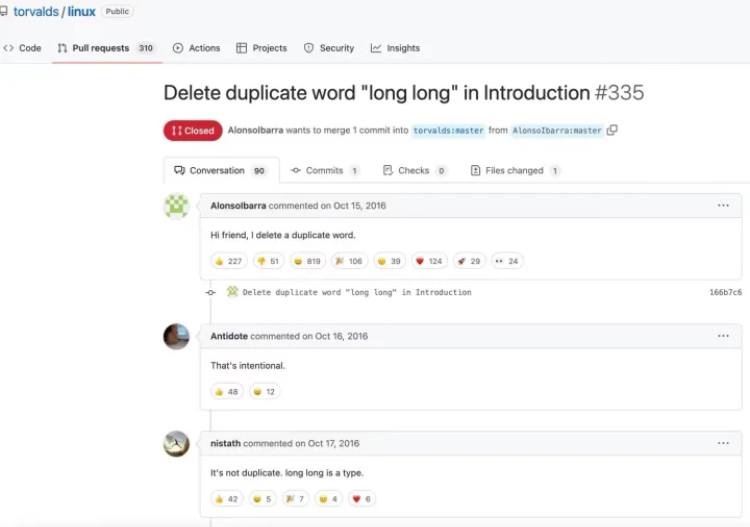Screen dimensions: 750x527
Task: Open options menu on AlonsoIbarra's comment
Action: tap(723, 206)
